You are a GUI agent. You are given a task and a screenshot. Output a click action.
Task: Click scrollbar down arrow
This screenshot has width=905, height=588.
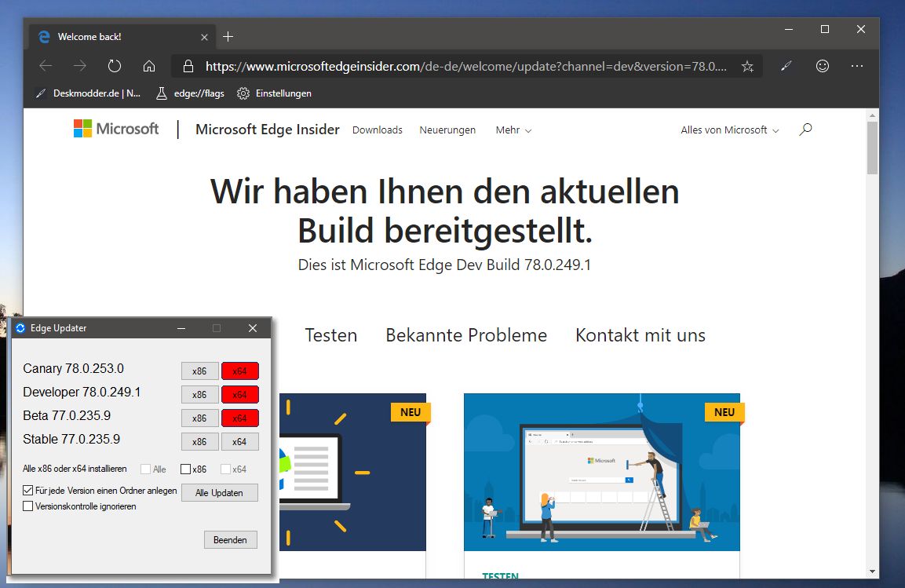click(872, 572)
